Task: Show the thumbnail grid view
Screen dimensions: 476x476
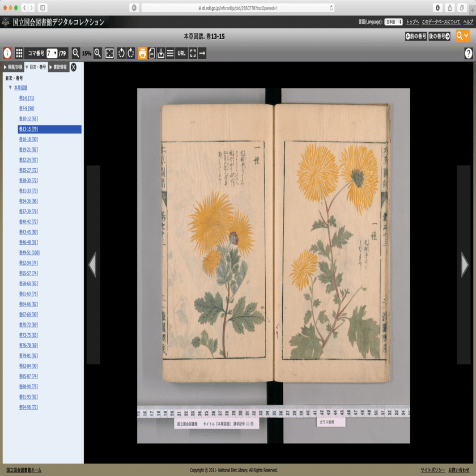Action: (x=19, y=53)
